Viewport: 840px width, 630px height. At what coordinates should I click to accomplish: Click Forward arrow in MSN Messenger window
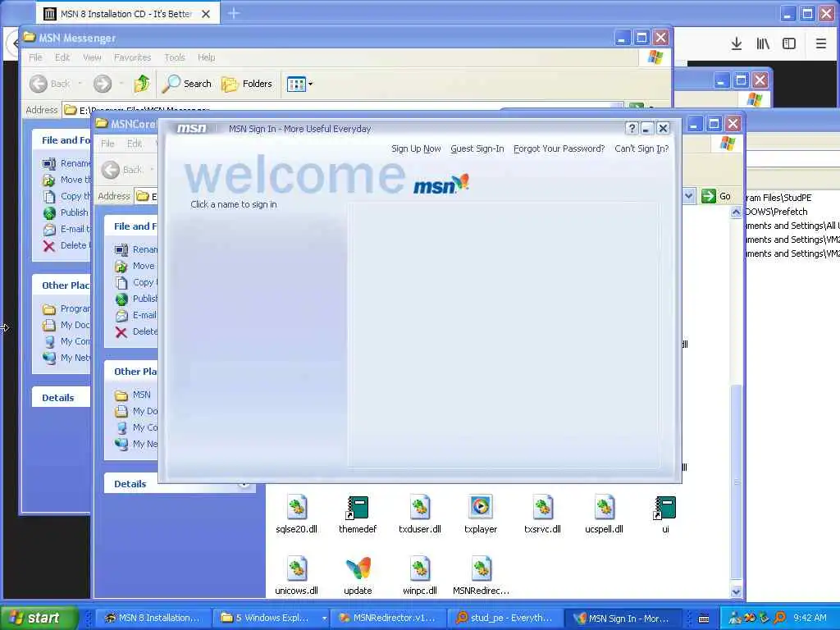pos(103,84)
